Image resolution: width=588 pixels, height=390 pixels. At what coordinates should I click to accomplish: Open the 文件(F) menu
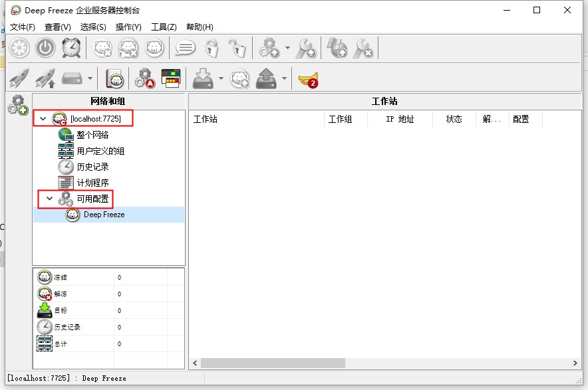pyautogui.click(x=23, y=27)
